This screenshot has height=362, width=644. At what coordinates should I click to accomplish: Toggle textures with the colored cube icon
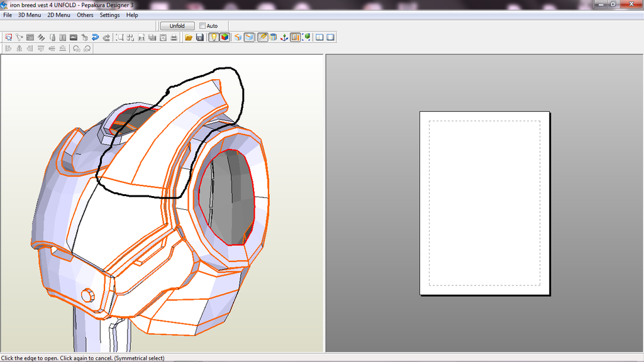(x=225, y=37)
